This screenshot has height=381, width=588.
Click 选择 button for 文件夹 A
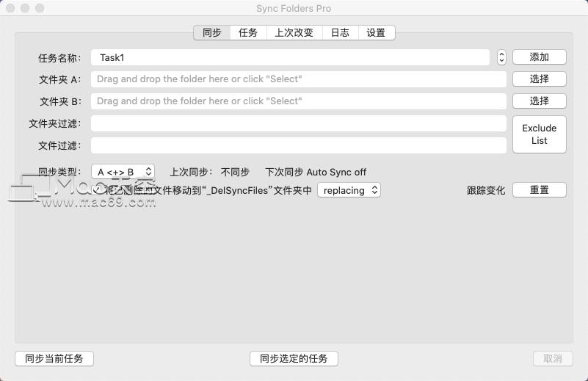540,79
